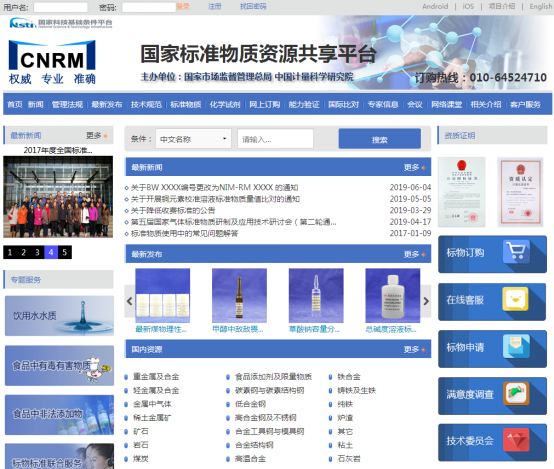Click the blue 搜索 button
This screenshot has width=554, height=469.
click(379, 139)
